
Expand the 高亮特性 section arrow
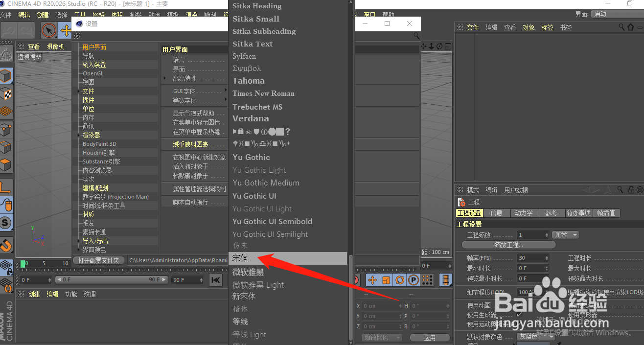click(x=165, y=78)
